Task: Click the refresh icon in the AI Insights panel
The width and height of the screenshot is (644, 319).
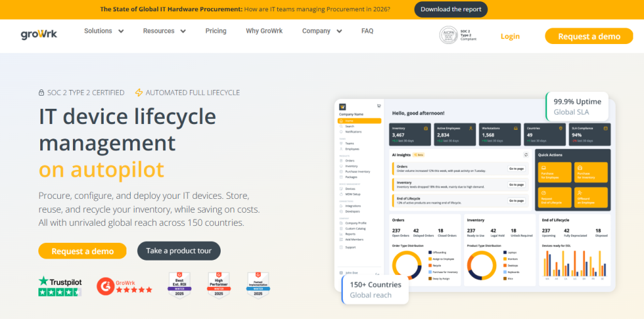Action: (x=526, y=154)
